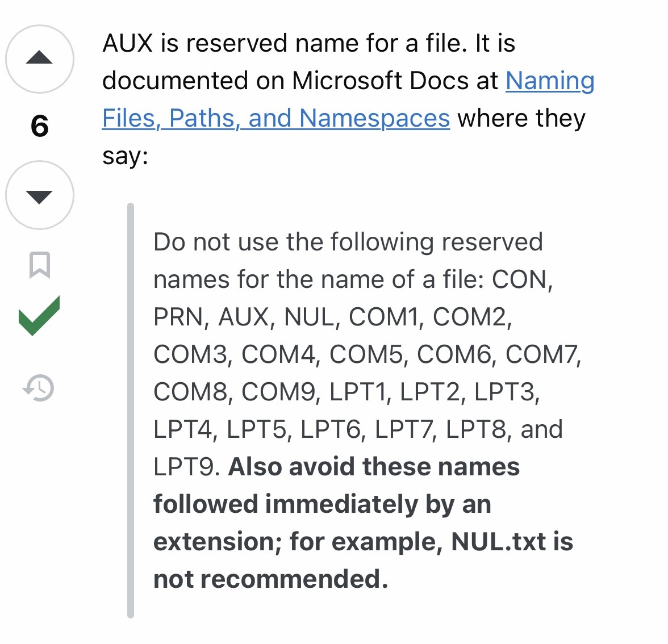The width and height of the screenshot is (668, 644).
Task: Click "LPT9." in the quoted text
Action: pos(186,467)
